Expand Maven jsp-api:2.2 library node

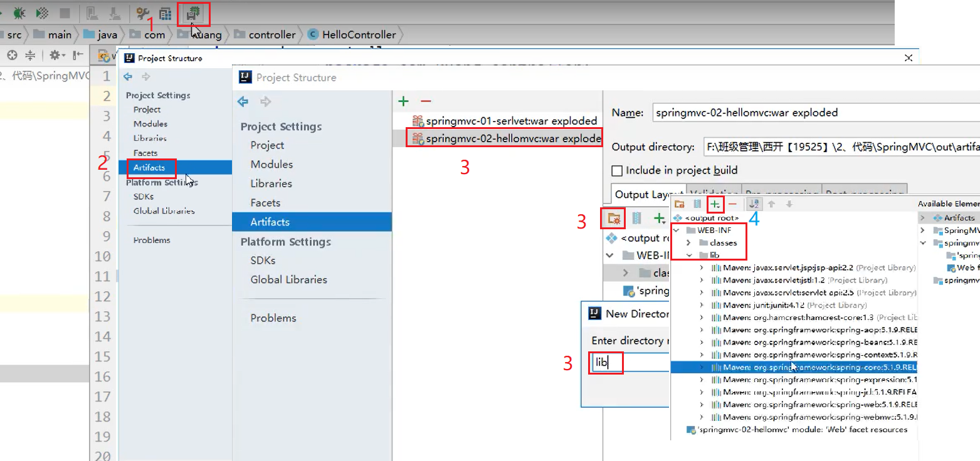701,267
